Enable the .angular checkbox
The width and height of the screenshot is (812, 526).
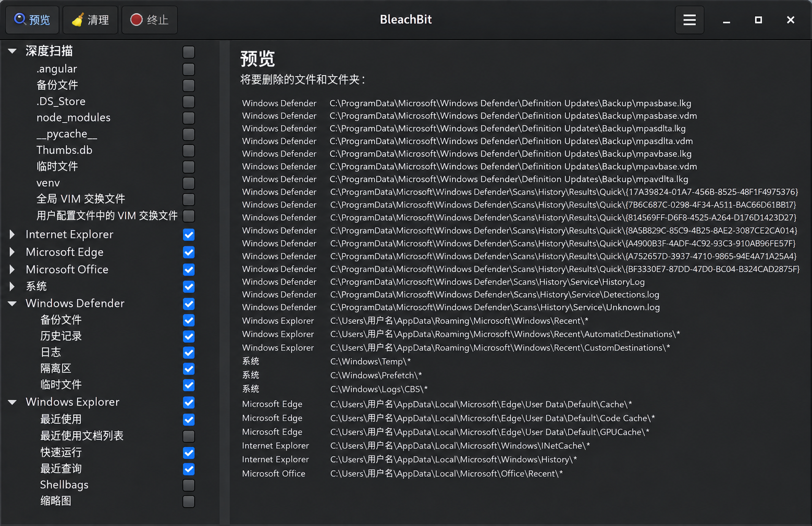tap(189, 69)
